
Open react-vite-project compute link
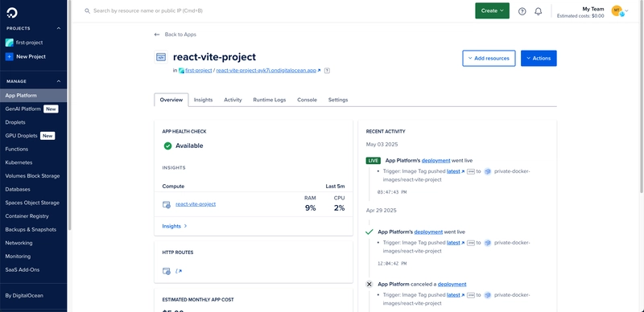click(196, 204)
